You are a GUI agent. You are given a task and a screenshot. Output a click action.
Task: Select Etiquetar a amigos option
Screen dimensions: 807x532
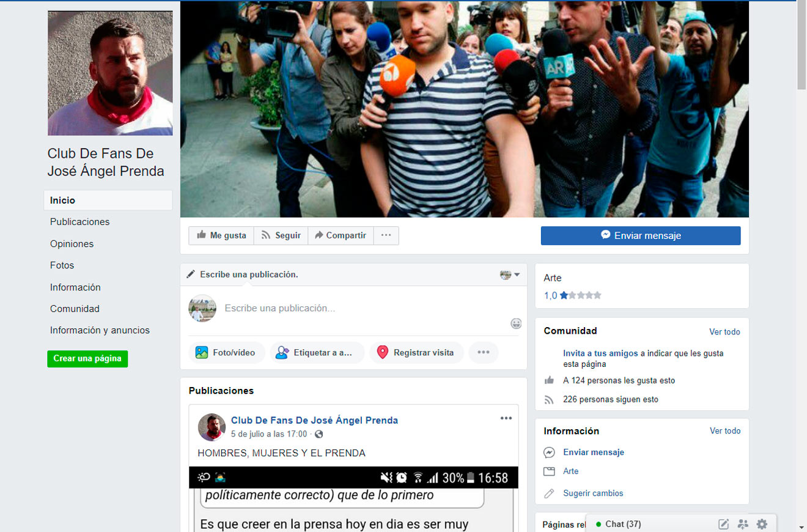(x=315, y=353)
